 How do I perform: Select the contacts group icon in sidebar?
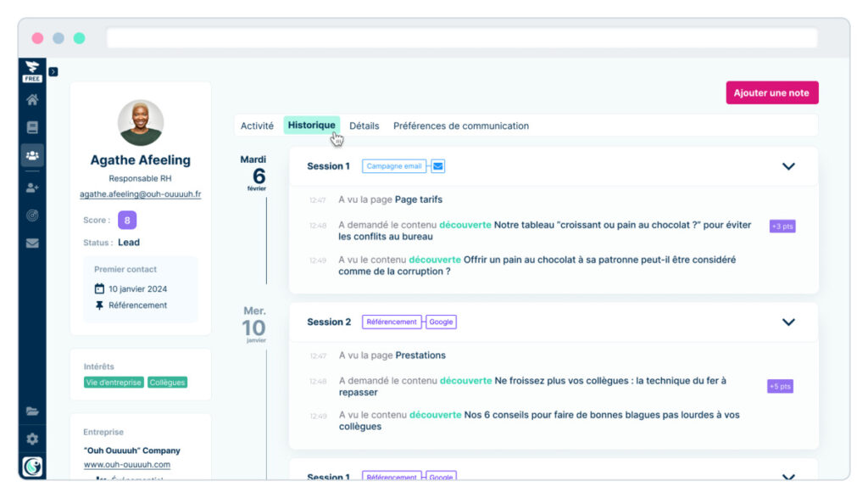point(32,155)
